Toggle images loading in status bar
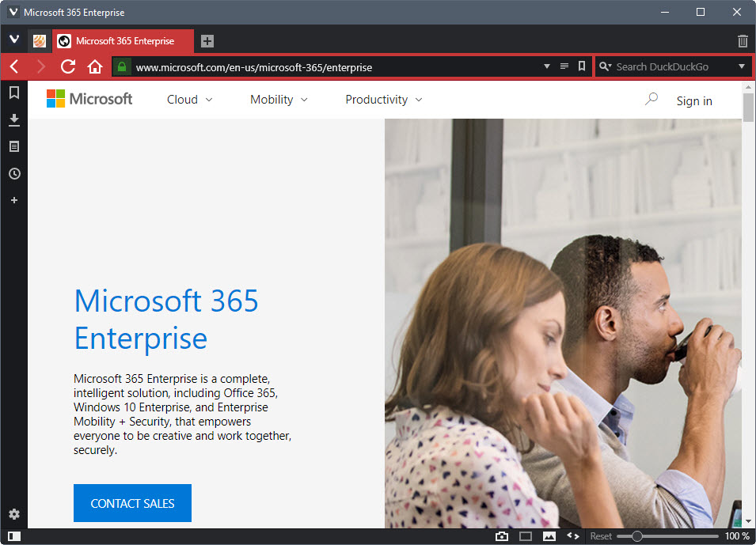The image size is (756, 545). [549, 536]
